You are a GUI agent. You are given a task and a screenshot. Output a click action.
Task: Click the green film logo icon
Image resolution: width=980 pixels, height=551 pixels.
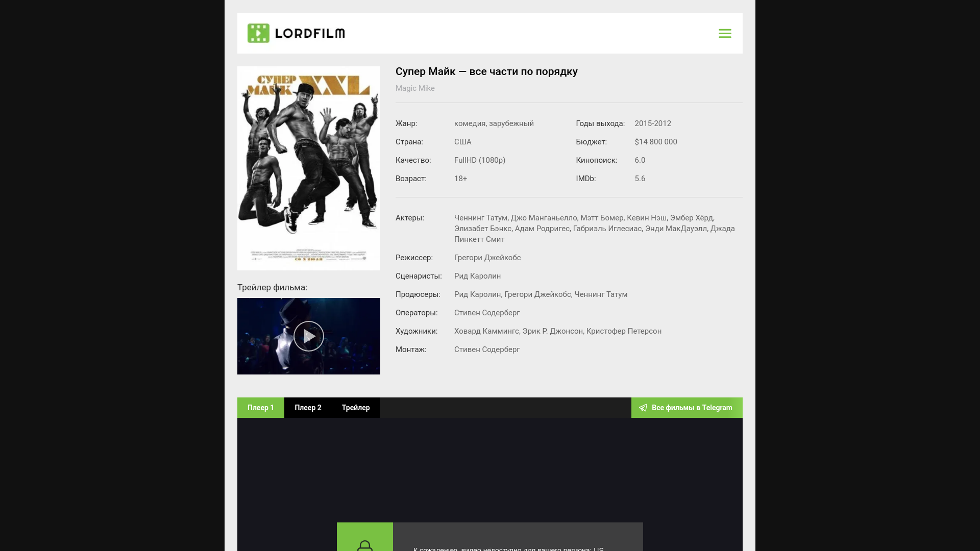[x=258, y=33]
